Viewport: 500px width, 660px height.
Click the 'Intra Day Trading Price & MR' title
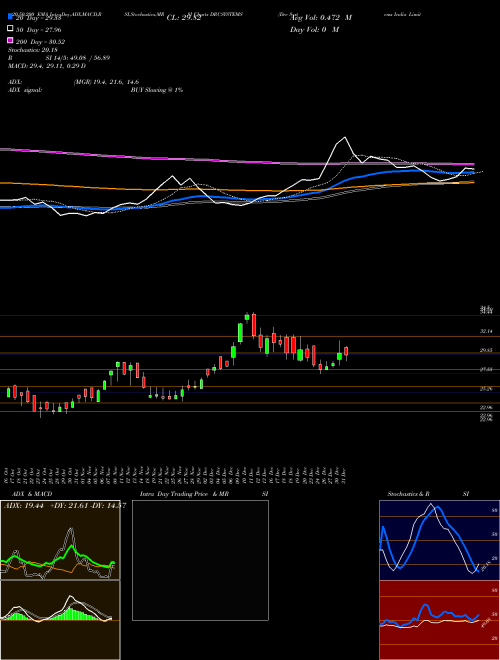tap(184, 494)
